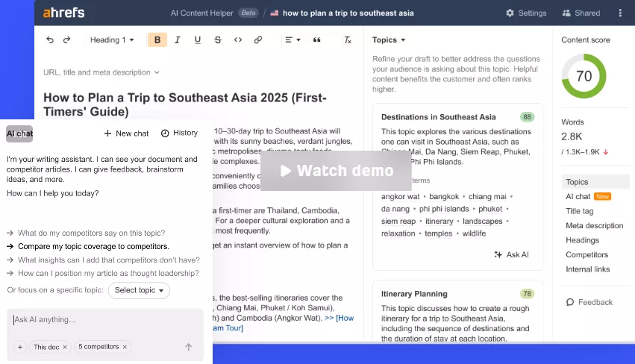The width and height of the screenshot is (635, 364).
Task: Remove the 'This doc' context chip
Action: (x=65, y=347)
